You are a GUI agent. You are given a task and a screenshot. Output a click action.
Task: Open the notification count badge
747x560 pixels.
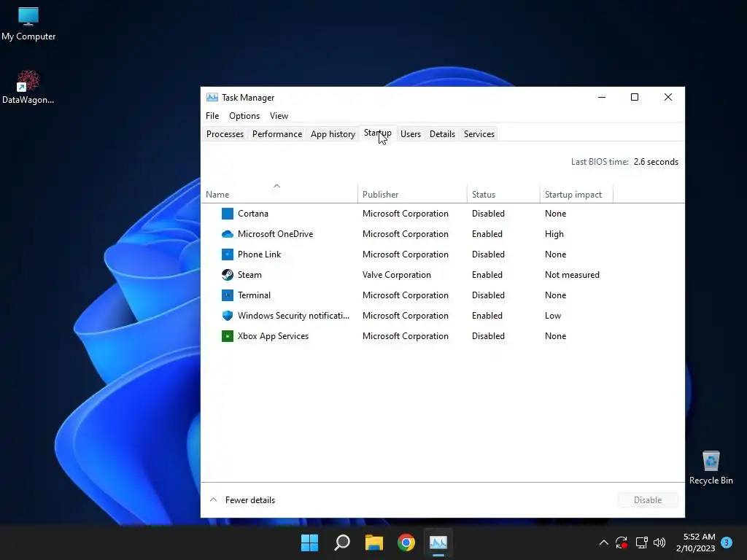[x=727, y=542]
